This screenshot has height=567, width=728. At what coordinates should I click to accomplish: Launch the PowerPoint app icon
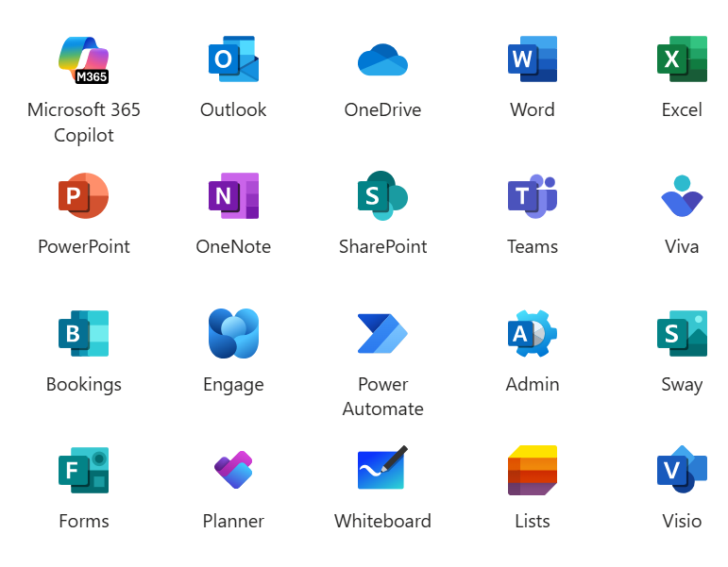pyautogui.click(x=84, y=196)
